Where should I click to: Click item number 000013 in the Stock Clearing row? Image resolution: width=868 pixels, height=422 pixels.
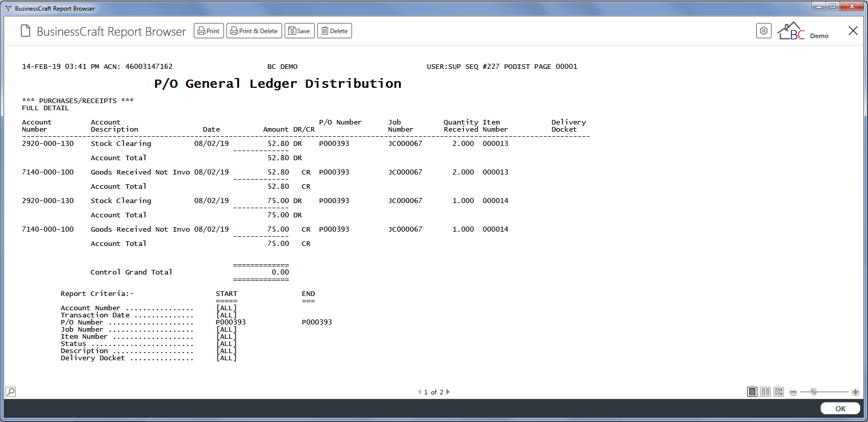point(495,144)
